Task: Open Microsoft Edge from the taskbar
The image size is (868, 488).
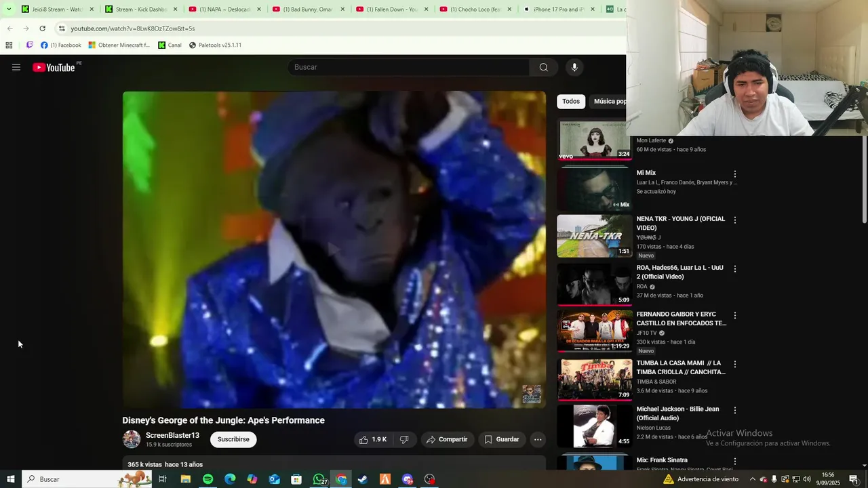Action: click(x=230, y=479)
